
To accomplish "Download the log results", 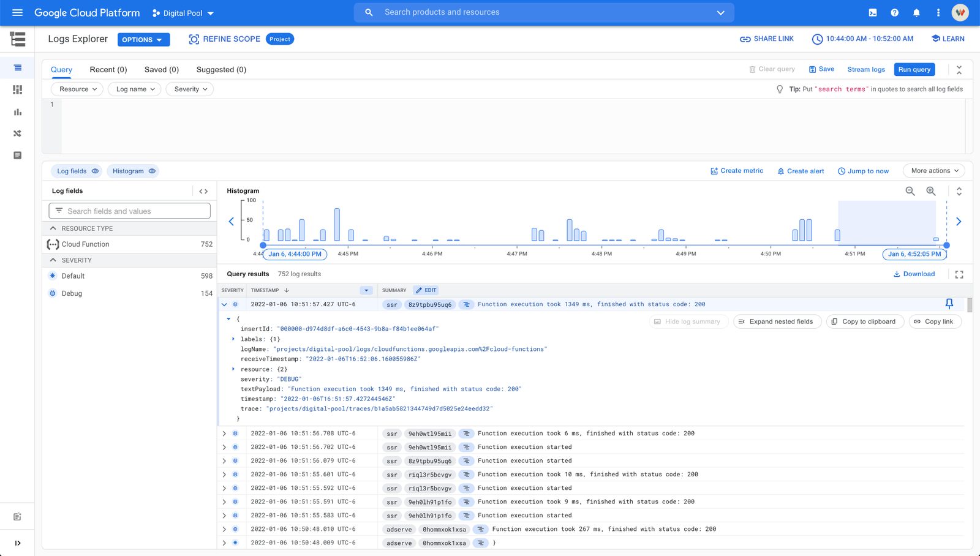I will tap(914, 274).
